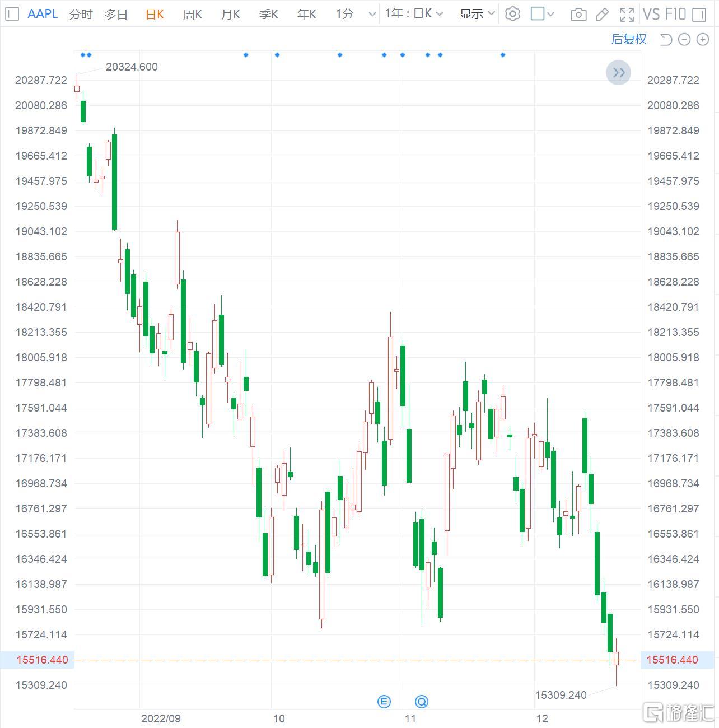719x728 pixels.
Task: Take a chart snapshot with camera icon
Action: coord(578,14)
